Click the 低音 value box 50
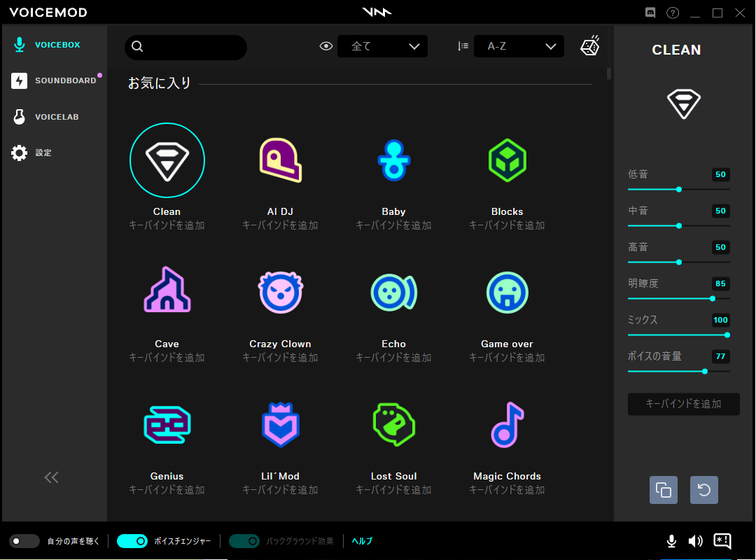This screenshot has height=560, width=756. coord(720,174)
